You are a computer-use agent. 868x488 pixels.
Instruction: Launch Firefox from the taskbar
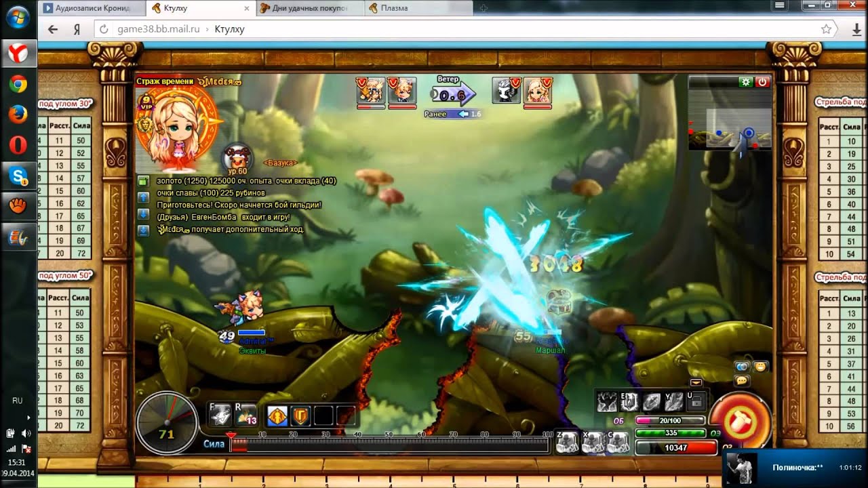(x=18, y=115)
